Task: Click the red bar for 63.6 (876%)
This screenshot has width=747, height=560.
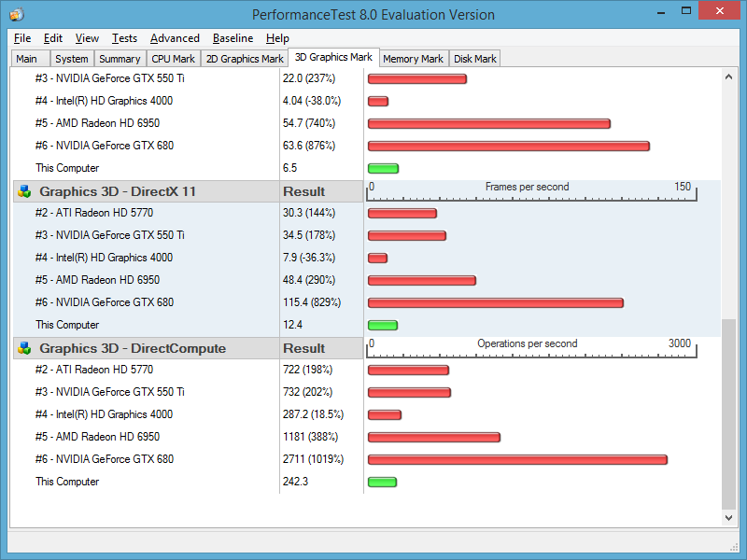Action: (x=509, y=146)
